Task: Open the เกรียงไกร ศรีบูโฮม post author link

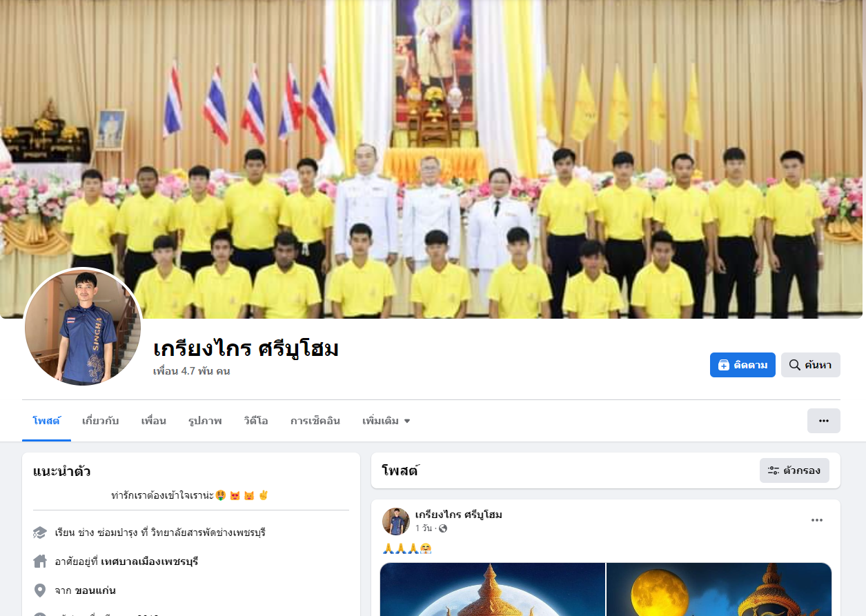Action: coord(458,515)
